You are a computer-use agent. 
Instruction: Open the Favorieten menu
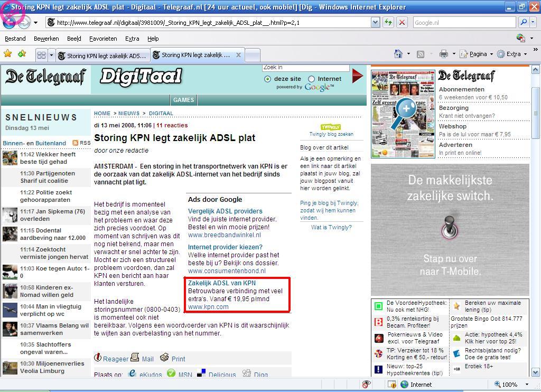point(103,39)
